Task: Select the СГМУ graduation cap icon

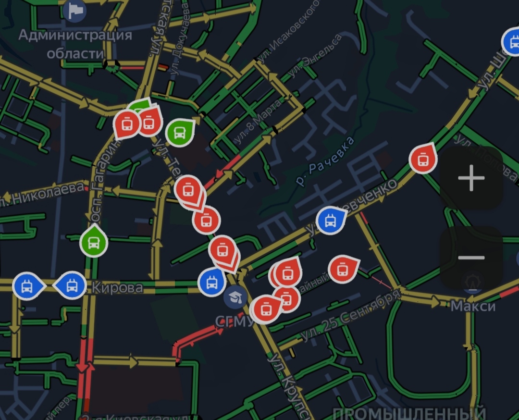Action: click(x=235, y=297)
